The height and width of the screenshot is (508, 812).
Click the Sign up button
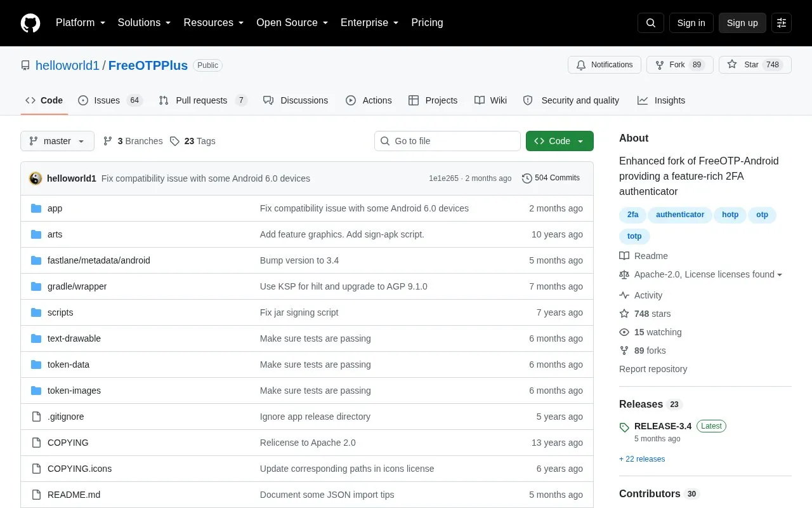[x=742, y=23]
